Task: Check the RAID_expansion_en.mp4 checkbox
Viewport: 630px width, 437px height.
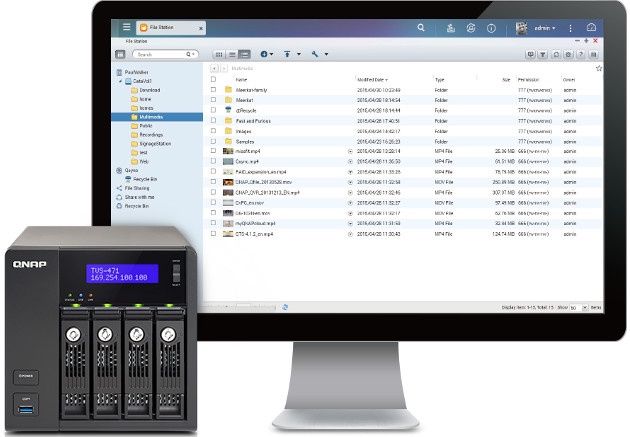Action: click(x=213, y=172)
